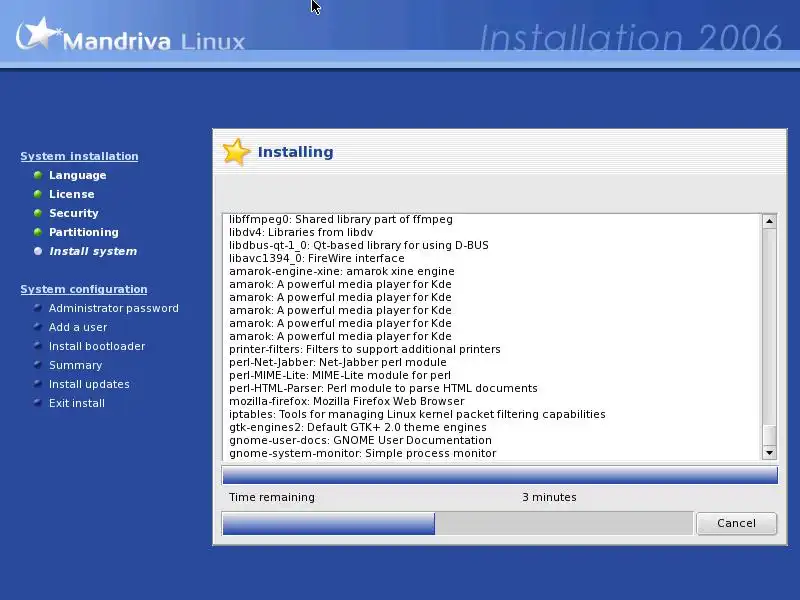800x600 pixels.
Task: Click the System configuration heading
Action: 84,289
